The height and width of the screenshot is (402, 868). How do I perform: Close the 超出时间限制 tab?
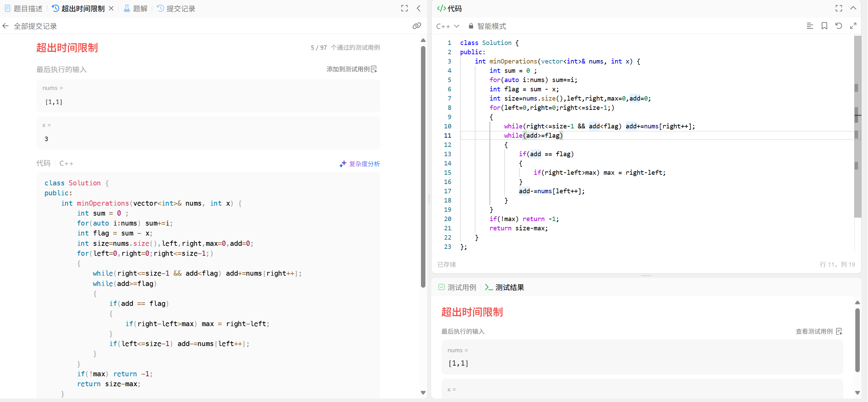111,8
